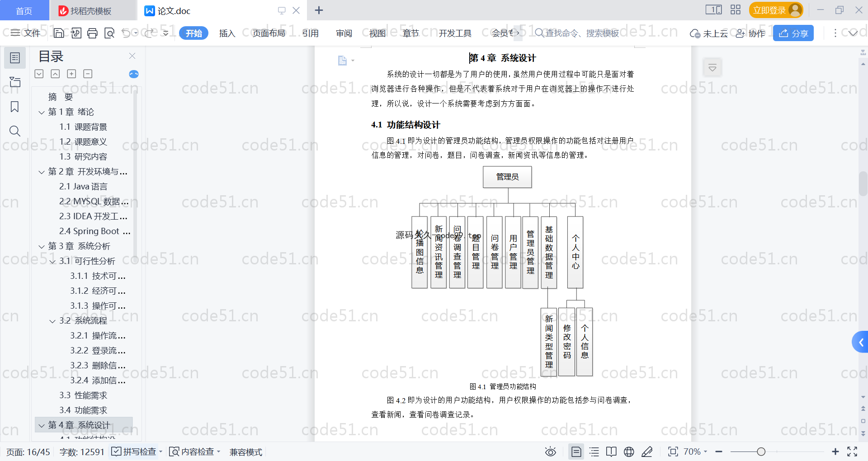Viewport: 868px width, 461px height.
Task: Click the document vertical scrollbar thumb
Action: [863, 183]
